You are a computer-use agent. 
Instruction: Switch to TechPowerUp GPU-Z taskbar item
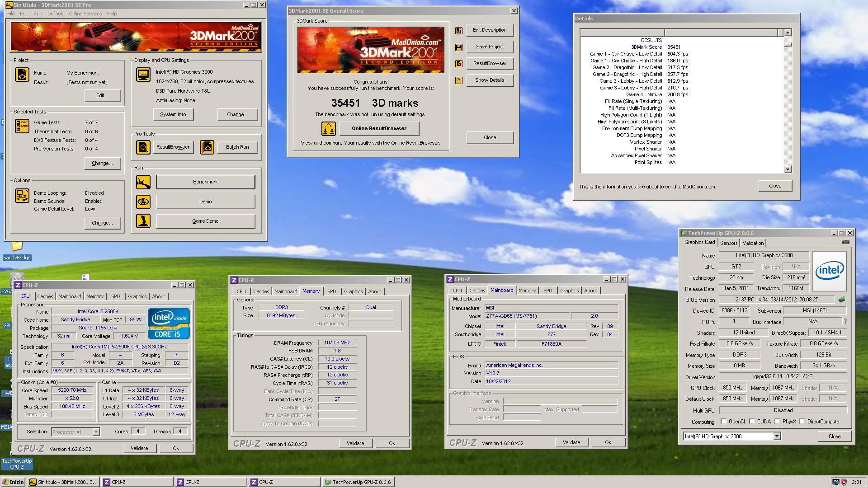[358, 482]
